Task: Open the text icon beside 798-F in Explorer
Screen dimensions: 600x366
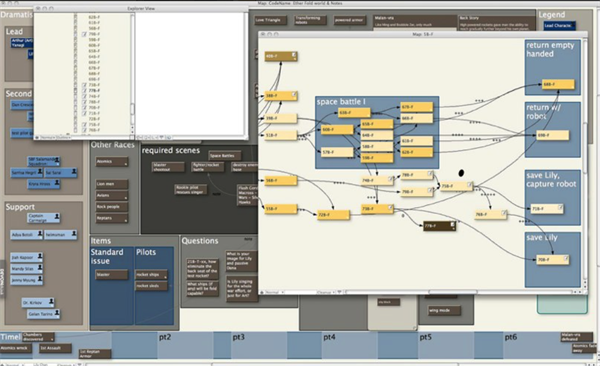Action: click(x=85, y=34)
